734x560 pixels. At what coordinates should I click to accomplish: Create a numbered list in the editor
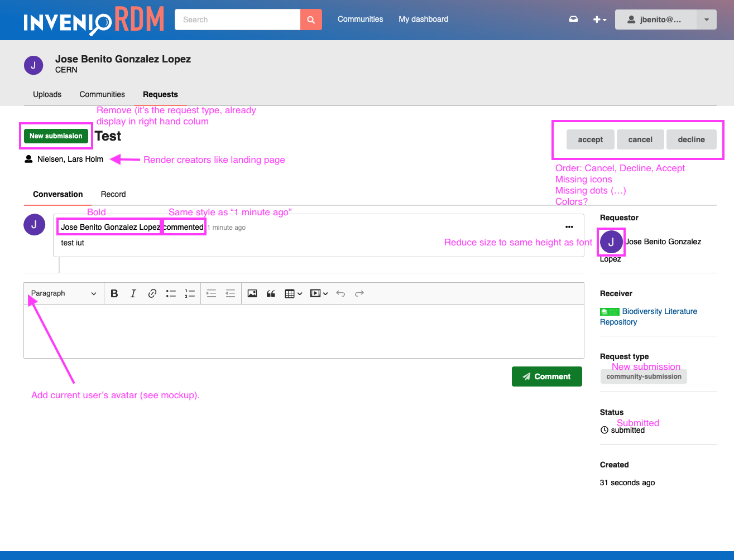coord(190,293)
